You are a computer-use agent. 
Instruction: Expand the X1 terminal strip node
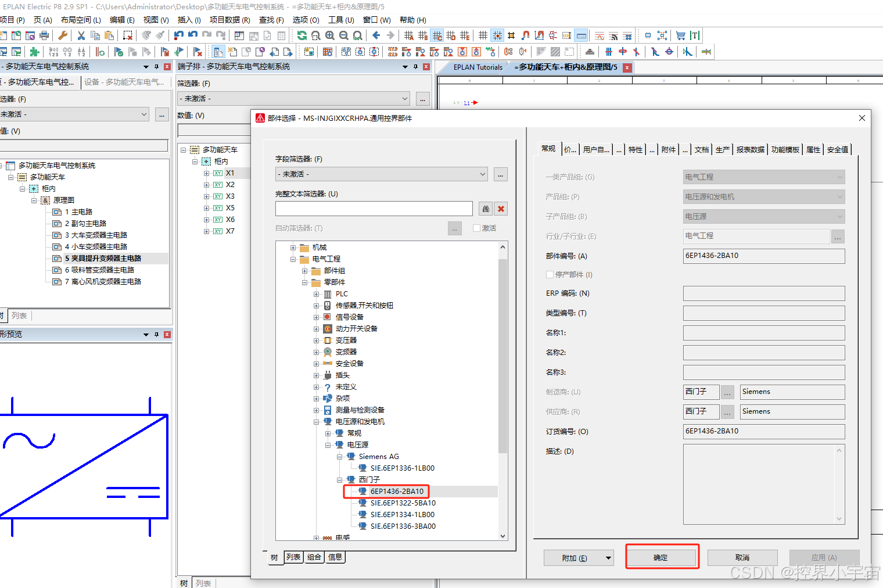206,173
